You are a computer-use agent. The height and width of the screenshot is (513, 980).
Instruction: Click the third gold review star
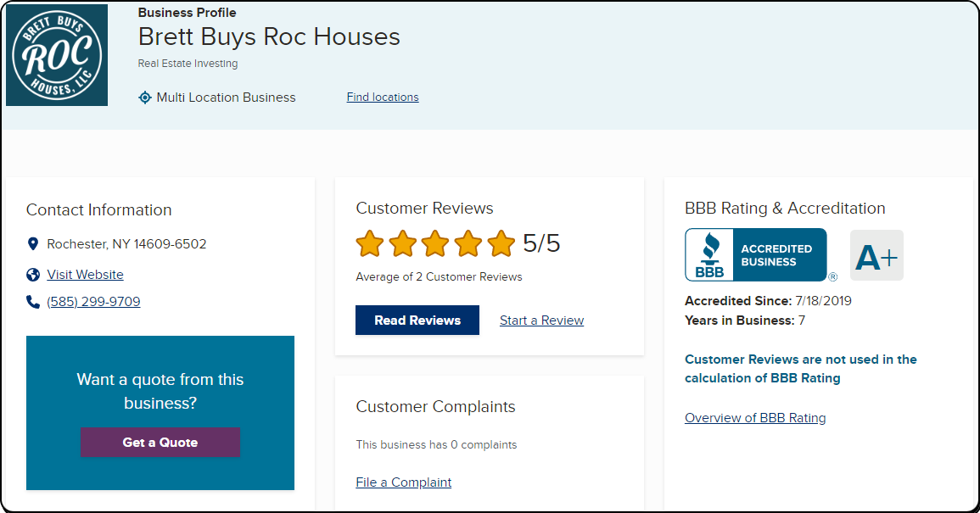coord(435,243)
